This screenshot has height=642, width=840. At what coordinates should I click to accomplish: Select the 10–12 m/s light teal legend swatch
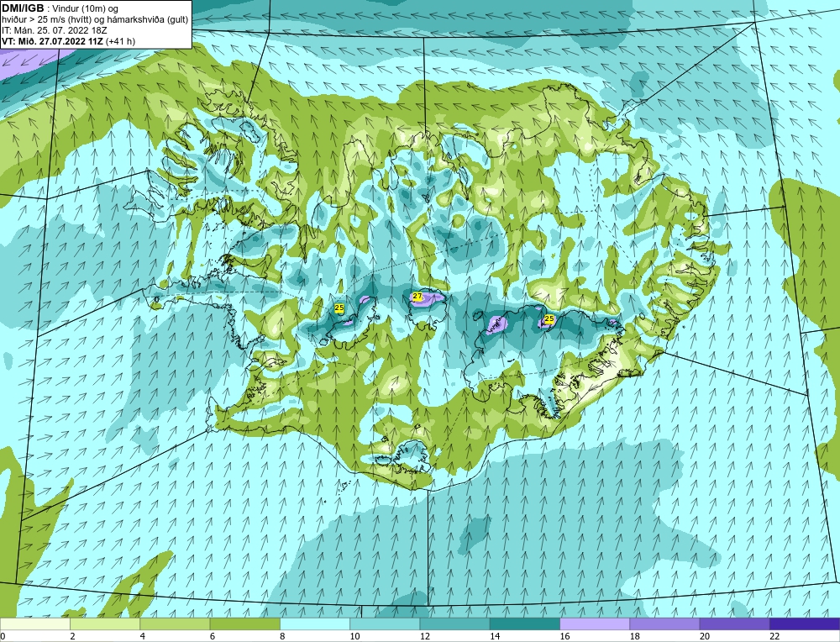coord(385,624)
